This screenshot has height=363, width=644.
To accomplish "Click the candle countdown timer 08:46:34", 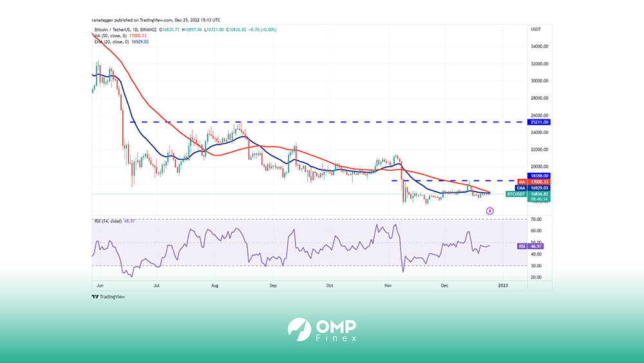I will click(539, 199).
